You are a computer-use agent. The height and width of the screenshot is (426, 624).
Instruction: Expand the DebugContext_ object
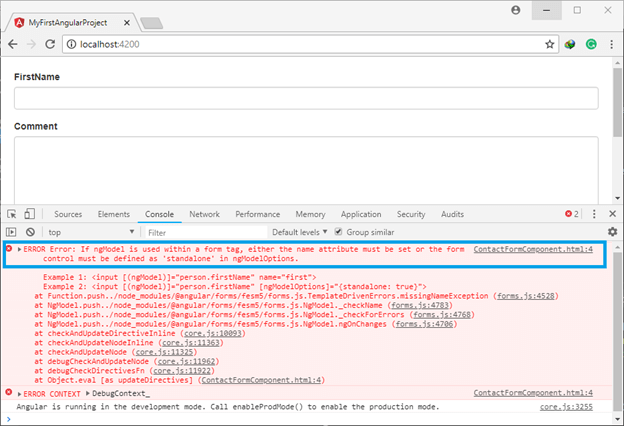pyautogui.click(x=88, y=394)
